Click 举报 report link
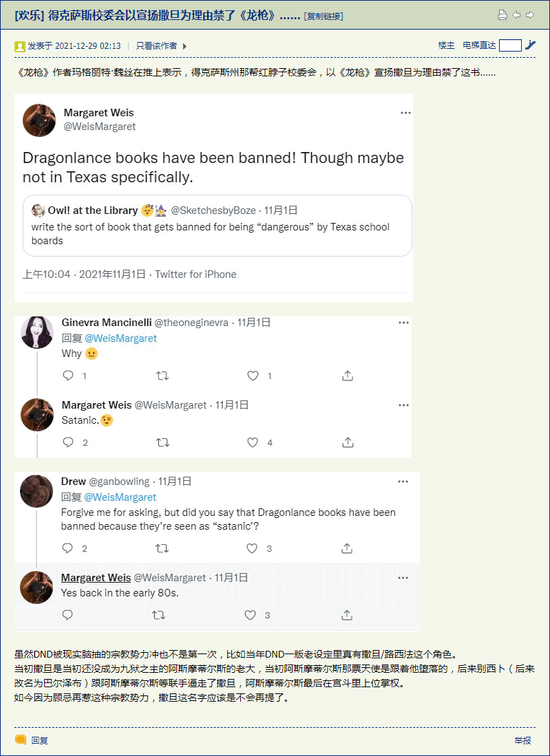Screen dimensions: 550x756 point(523,740)
